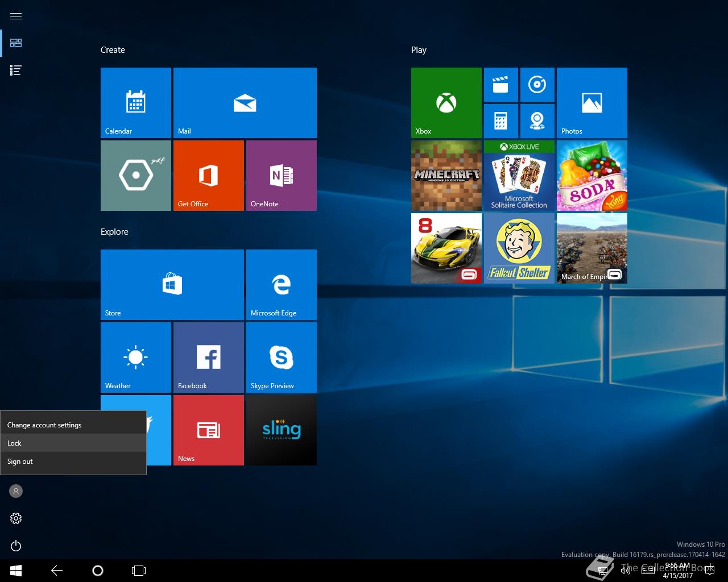Click the user account avatar

click(x=16, y=491)
